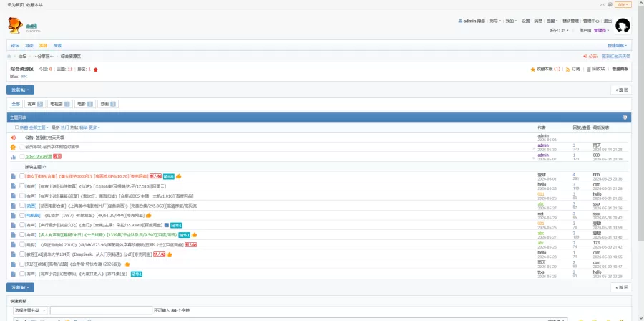The image size is (644, 321).
Task: Tick checkbox for 大秦打更人 thread
Action: tap(21, 274)
